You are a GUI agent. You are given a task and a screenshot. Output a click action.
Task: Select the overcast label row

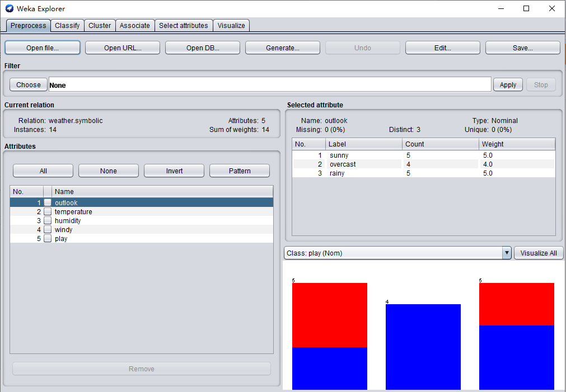pyautogui.click(x=423, y=164)
